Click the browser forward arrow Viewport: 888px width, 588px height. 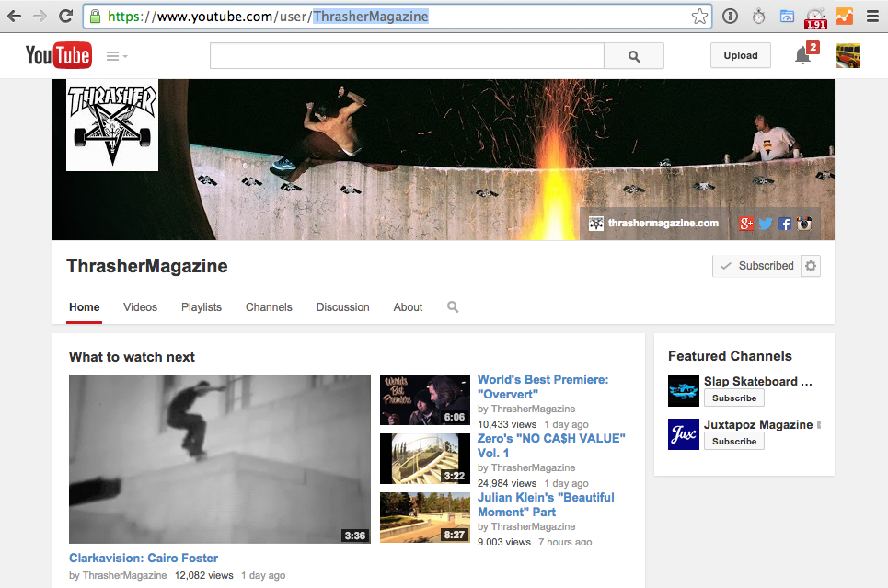pos(40,16)
